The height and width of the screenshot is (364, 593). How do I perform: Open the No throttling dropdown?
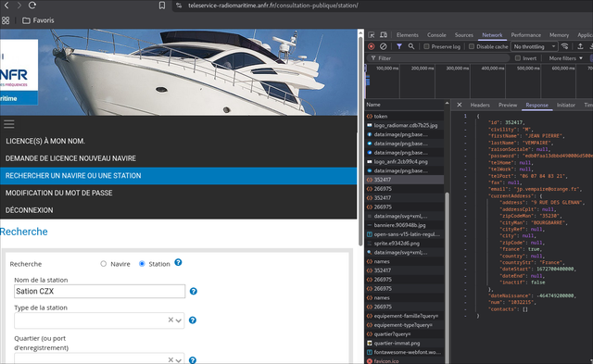535,46
